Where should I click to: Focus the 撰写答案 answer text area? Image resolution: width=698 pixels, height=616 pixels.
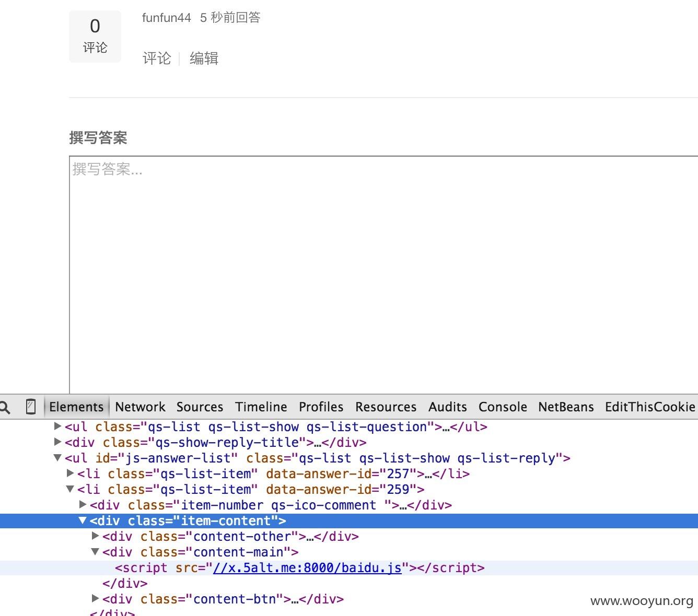click(x=383, y=275)
